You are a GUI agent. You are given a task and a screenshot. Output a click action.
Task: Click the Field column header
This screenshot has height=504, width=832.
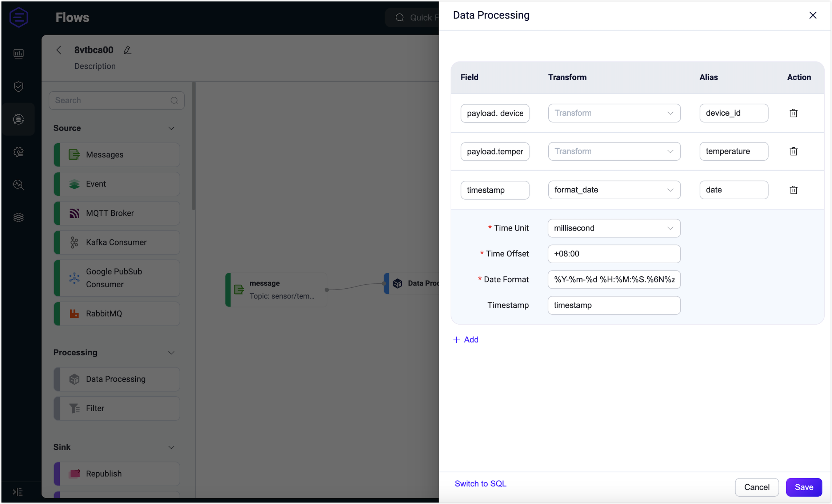(x=469, y=77)
